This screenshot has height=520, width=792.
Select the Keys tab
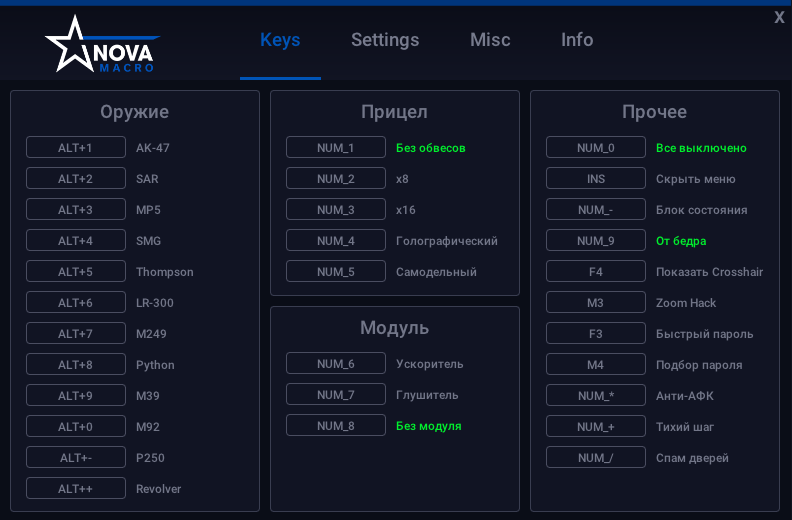280,40
